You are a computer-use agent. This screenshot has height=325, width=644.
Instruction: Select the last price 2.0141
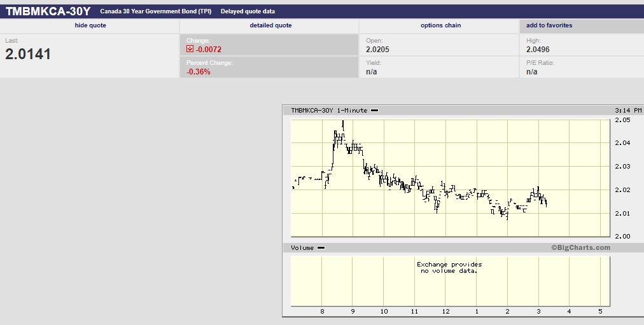click(x=28, y=54)
